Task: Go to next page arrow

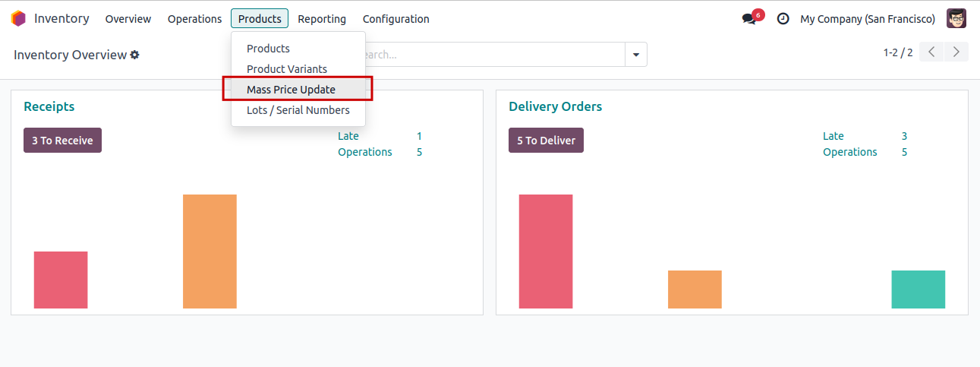Action: (956, 52)
